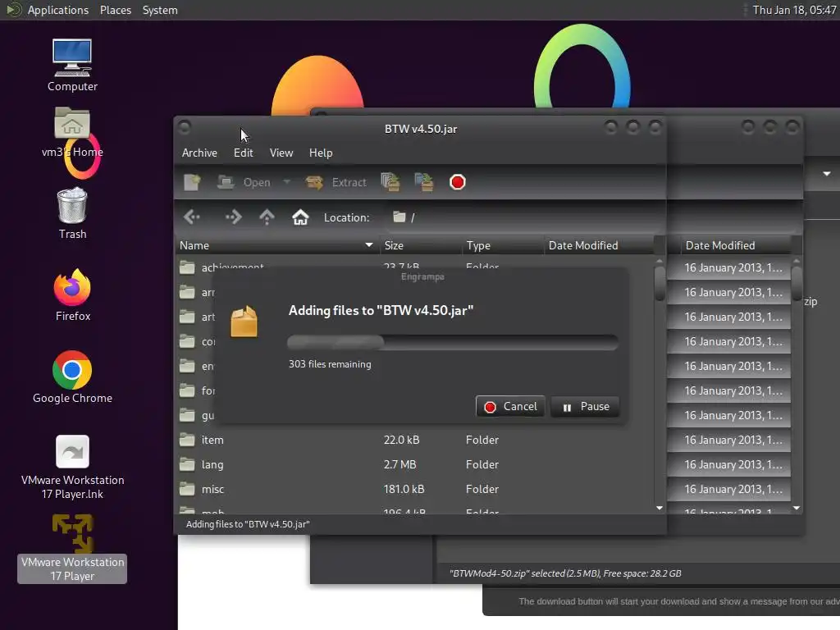The height and width of the screenshot is (630, 840).
Task: Click the Add folder toolbar icon
Action: (424, 182)
